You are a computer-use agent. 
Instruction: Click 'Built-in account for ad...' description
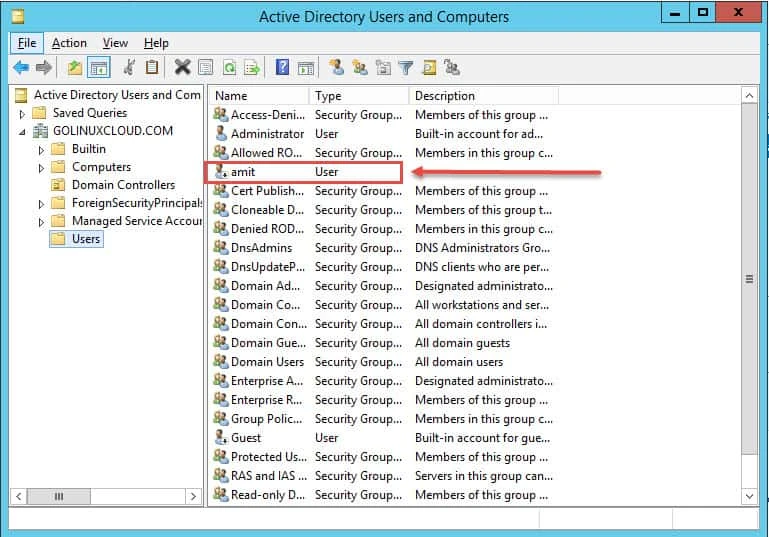point(479,134)
